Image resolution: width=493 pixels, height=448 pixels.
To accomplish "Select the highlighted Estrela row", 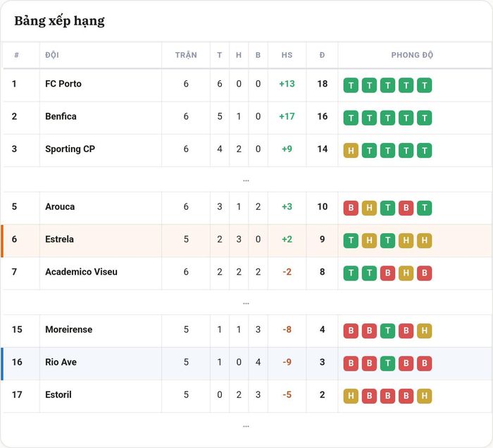I will (x=246, y=240).
